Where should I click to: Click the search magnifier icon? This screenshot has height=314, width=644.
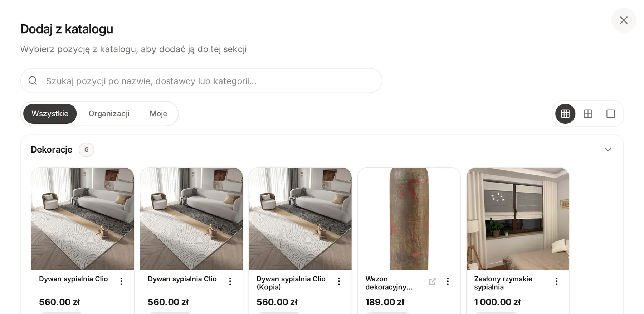tap(33, 81)
